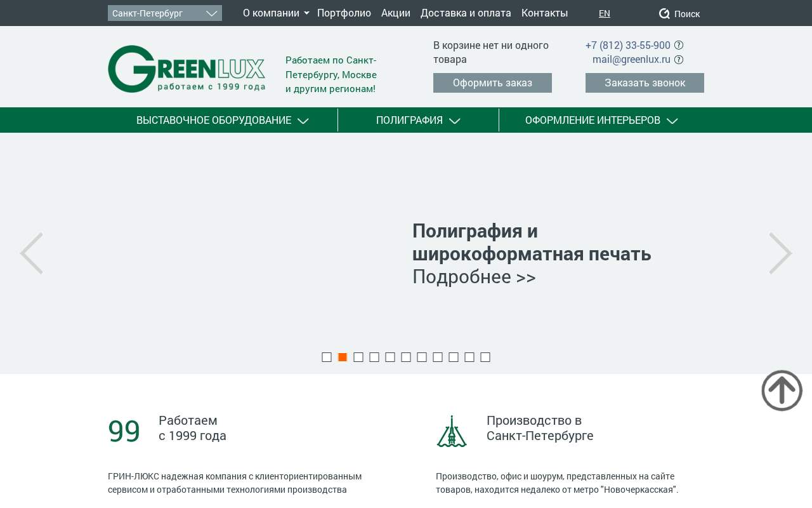Screen dimensions: 812x508
Task: Expand ОФОРМЛЕНИЕ ИНТЕРЬЕРОВ category menu
Action: 601,120
